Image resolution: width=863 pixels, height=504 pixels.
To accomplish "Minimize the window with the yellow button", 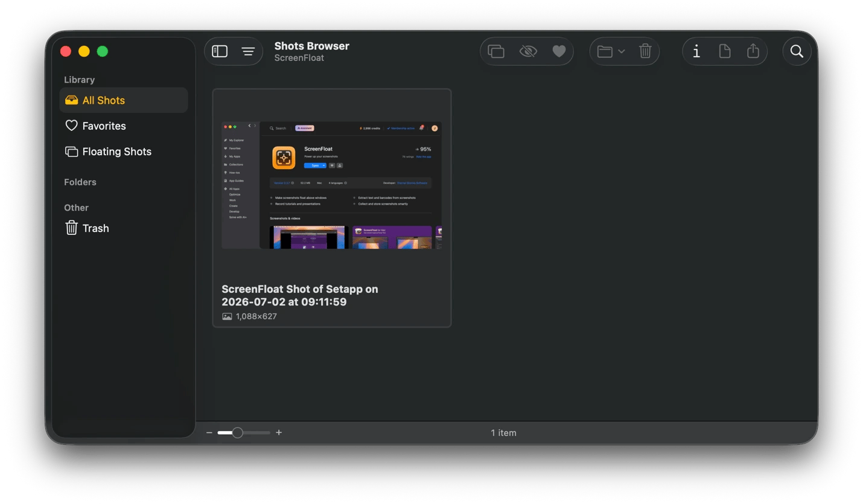I will click(84, 51).
